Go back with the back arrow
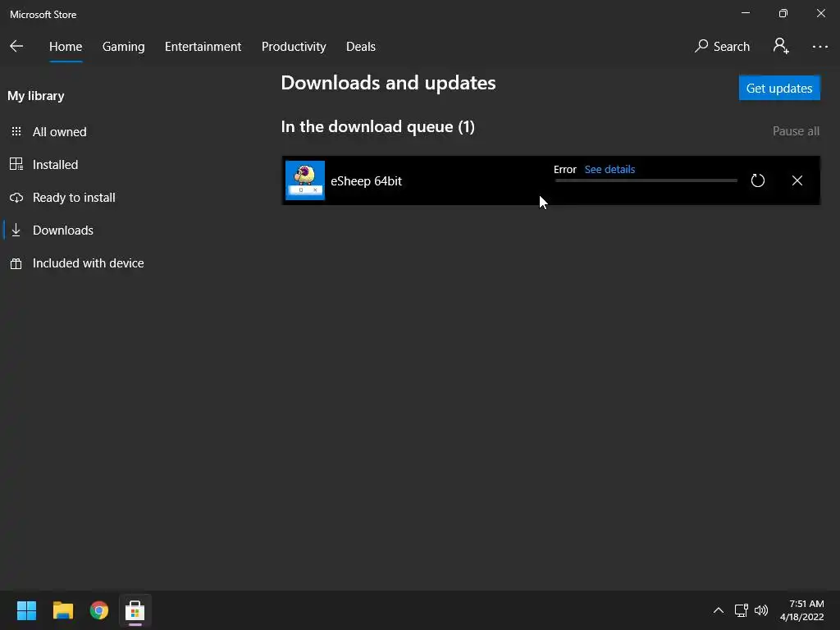The image size is (840, 630). click(16, 46)
